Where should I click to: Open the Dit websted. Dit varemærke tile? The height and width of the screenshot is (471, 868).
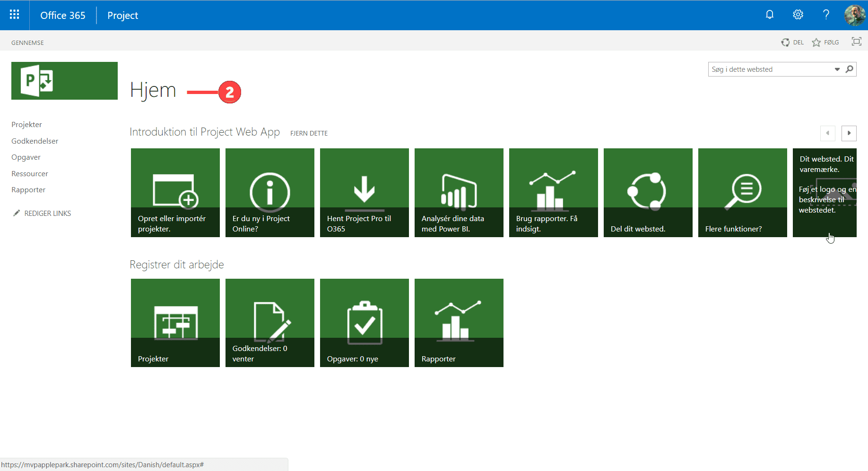point(825,193)
